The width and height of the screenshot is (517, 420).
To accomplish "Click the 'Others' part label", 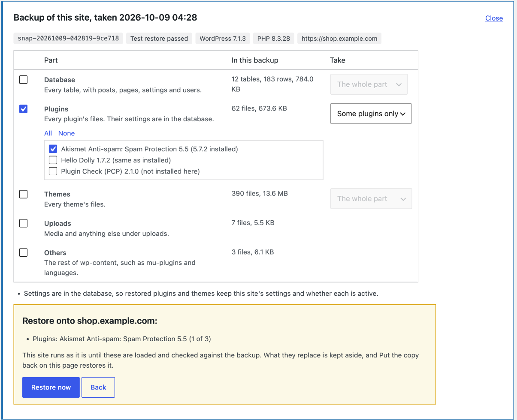I will tap(55, 252).
